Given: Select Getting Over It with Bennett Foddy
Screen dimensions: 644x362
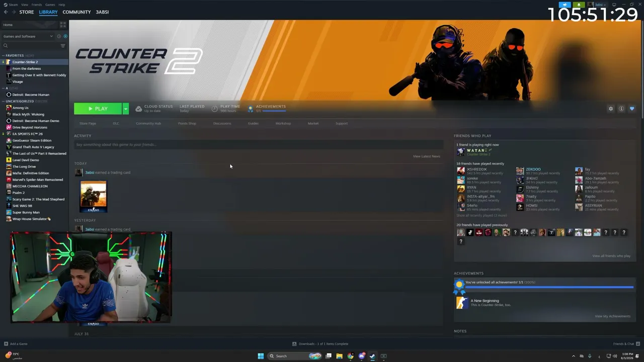Looking at the screenshot, I should coord(39,75).
